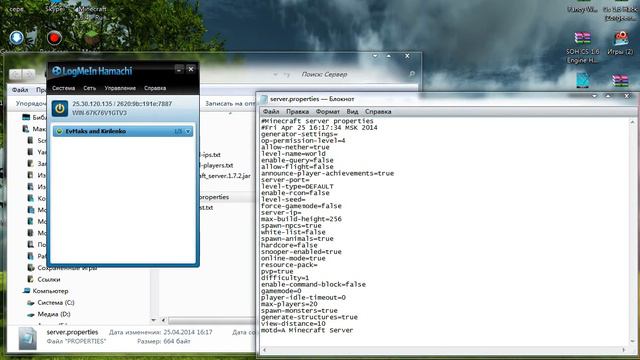Image resolution: width=640 pixels, height=360 pixels.
Task: Open the Hamachi Система menu
Action: pyautogui.click(x=63, y=88)
